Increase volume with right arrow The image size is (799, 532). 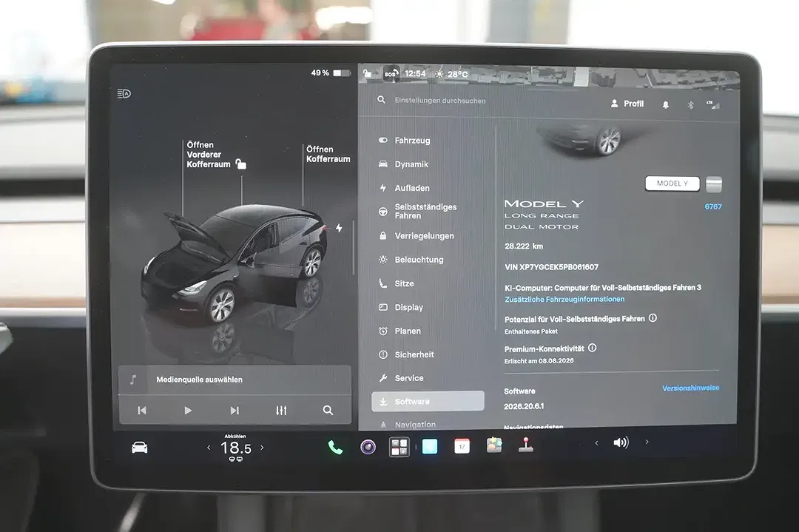coord(647,442)
